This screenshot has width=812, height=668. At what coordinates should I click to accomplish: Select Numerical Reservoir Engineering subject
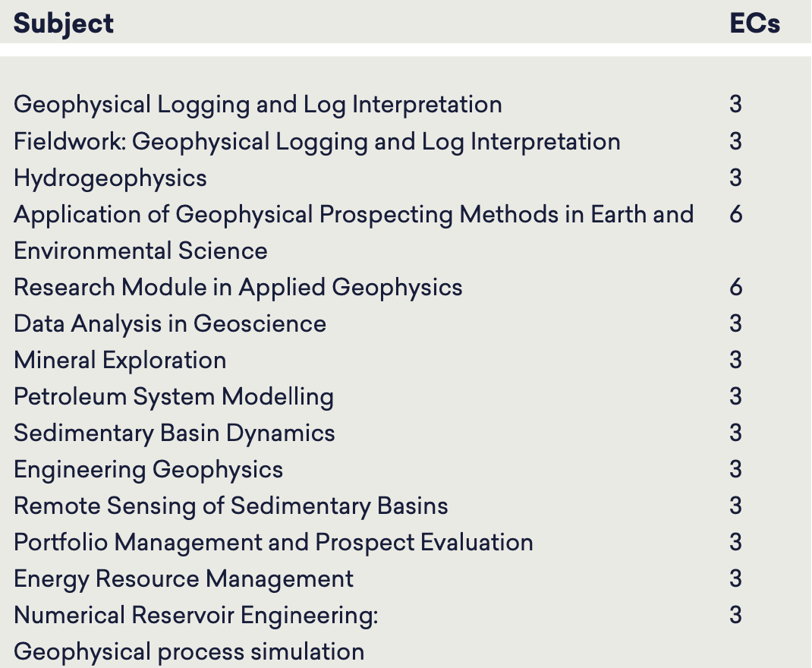196,616
